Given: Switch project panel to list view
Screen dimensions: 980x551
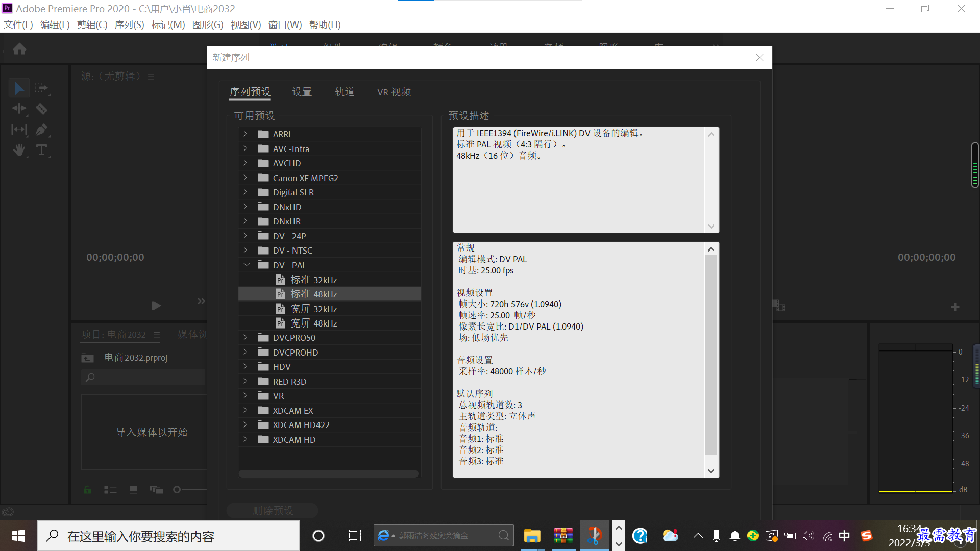Looking at the screenshot, I should tap(110, 490).
